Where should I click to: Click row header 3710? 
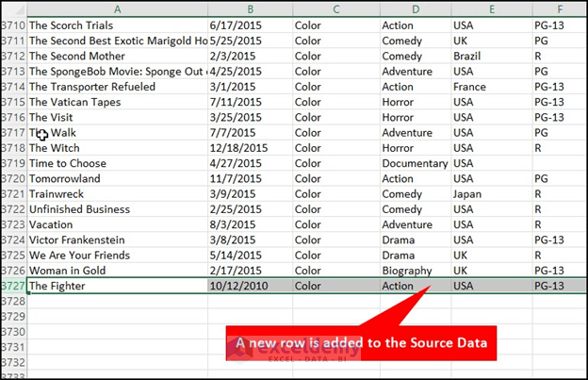(13, 25)
